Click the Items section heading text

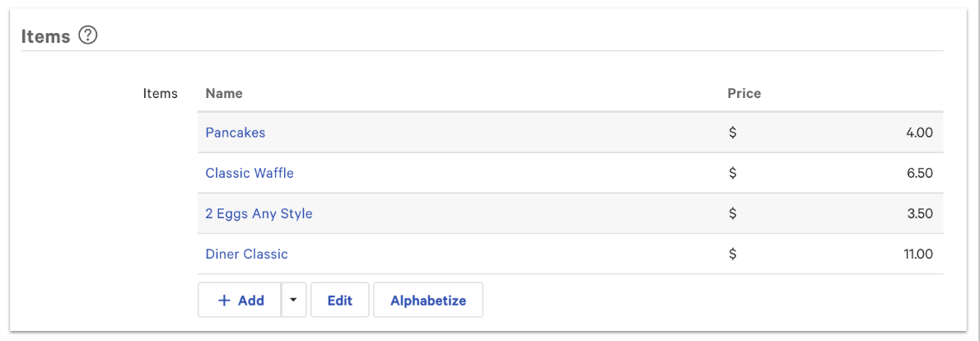(45, 36)
